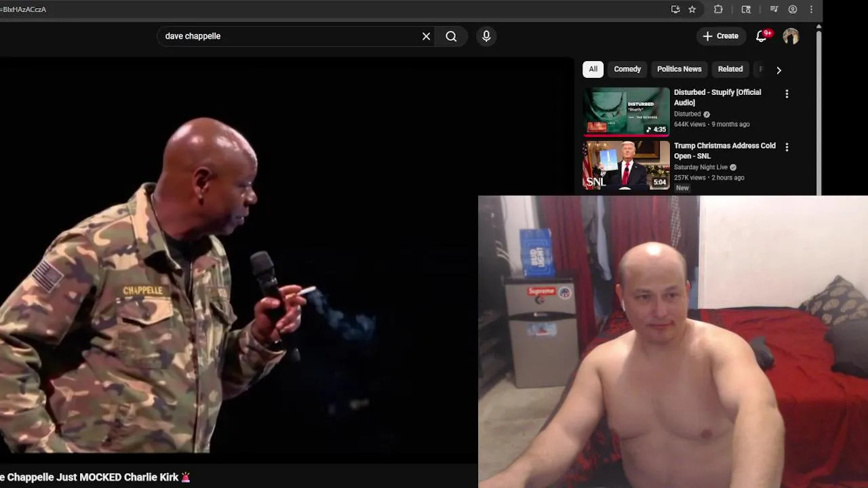Select the All filter chip
This screenshot has height=488, width=868.
click(x=593, y=69)
